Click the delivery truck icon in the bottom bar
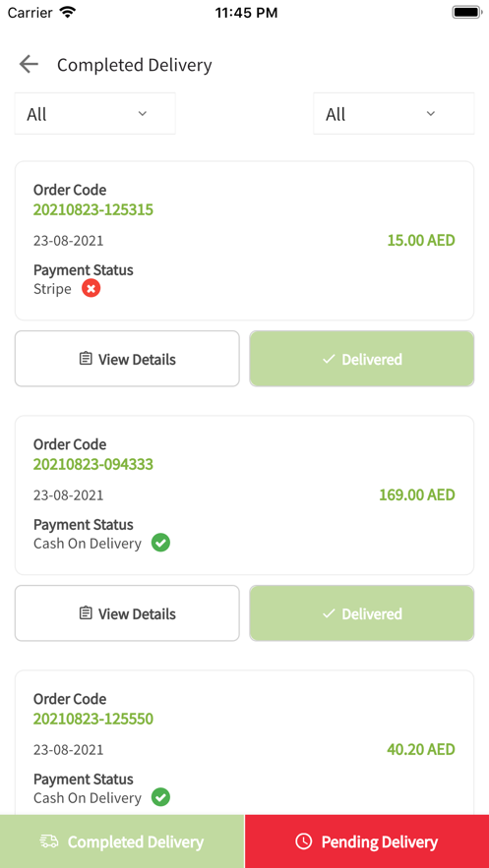489x868 pixels. [x=49, y=841]
